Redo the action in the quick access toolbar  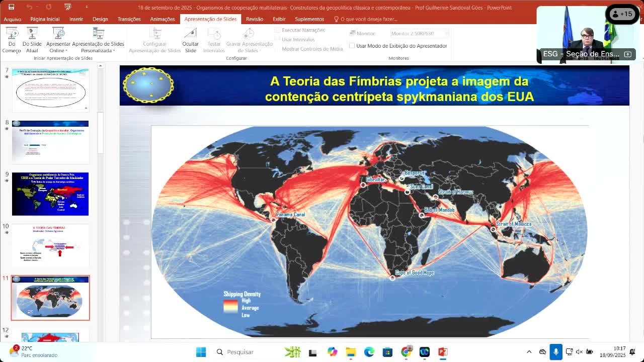(48, 7)
